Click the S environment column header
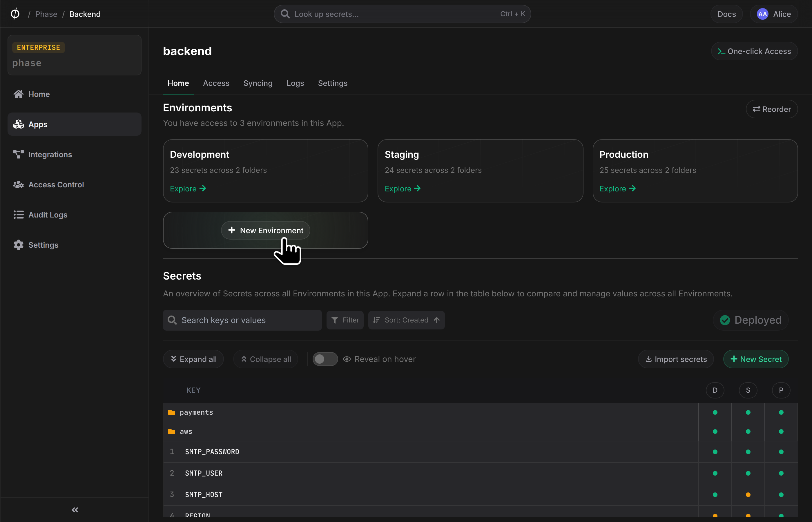This screenshot has height=522, width=812. coord(748,390)
